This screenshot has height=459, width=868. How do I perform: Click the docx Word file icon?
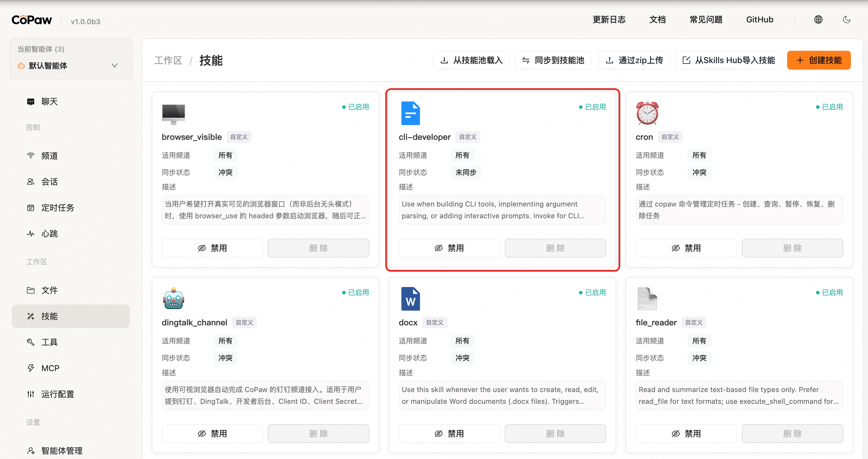pyautogui.click(x=410, y=299)
